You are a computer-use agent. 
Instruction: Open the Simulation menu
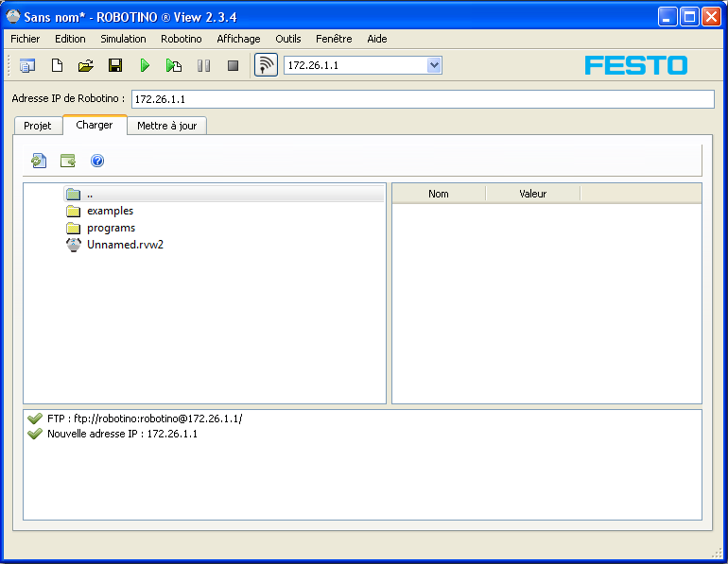click(x=123, y=39)
